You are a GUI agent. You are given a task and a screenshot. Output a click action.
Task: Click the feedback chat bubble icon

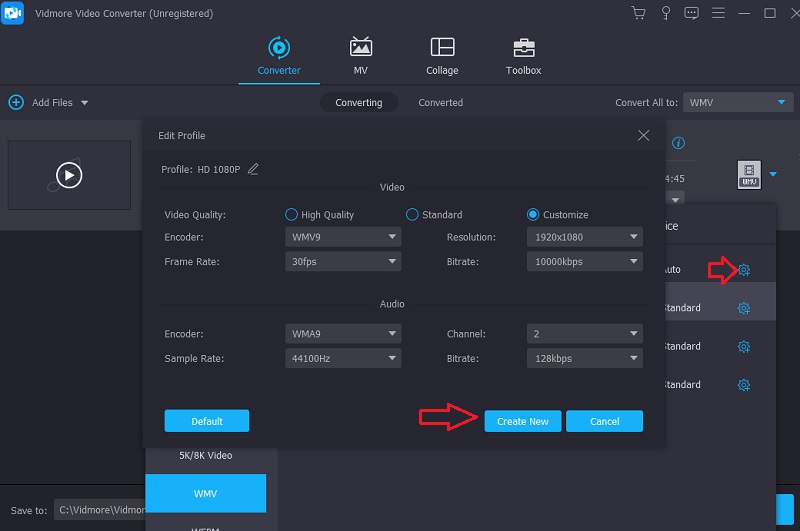coord(690,13)
